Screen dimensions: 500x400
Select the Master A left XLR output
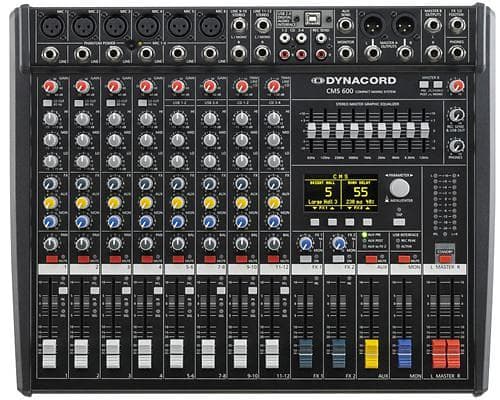coord(373,25)
